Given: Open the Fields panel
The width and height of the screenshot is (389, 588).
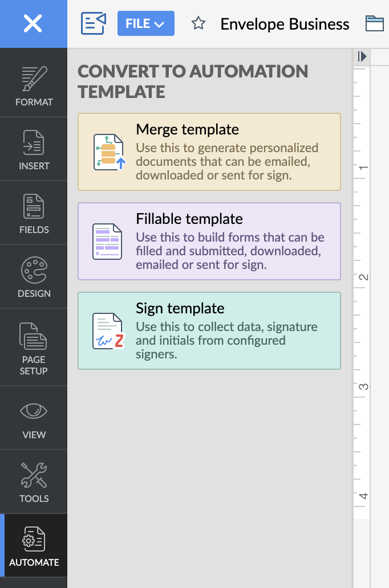Looking at the screenshot, I should [34, 214].
